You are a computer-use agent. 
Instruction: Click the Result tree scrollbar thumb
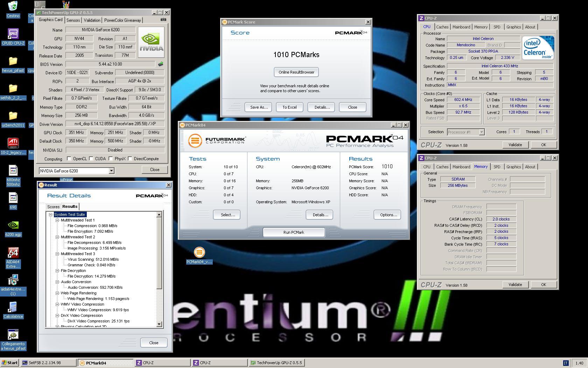159,253
